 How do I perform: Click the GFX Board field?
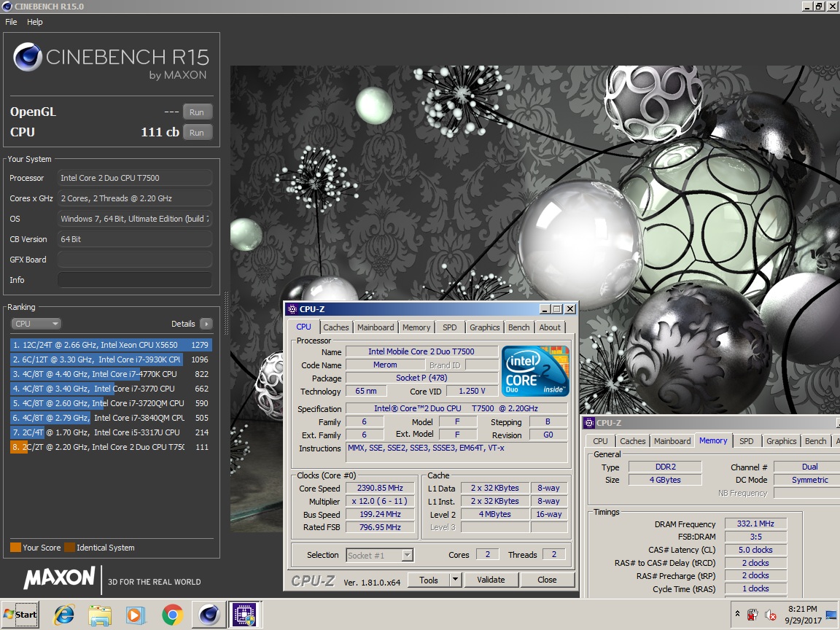click(134, 260)
